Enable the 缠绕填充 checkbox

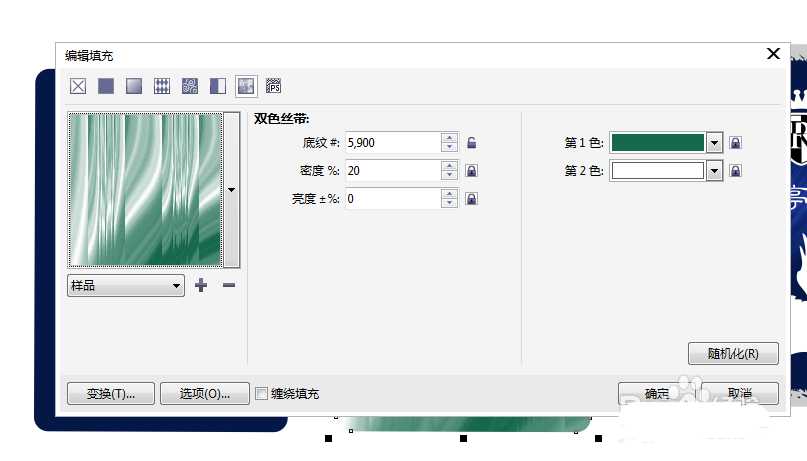tap(262, 394)
